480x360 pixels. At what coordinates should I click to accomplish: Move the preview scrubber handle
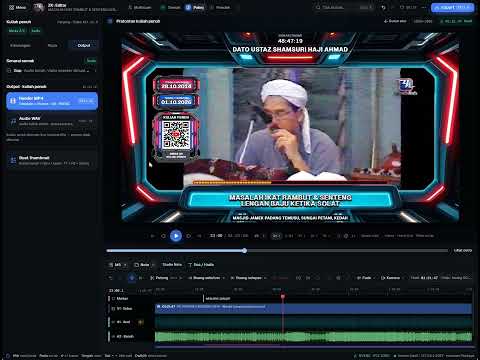tap(244, 250)
